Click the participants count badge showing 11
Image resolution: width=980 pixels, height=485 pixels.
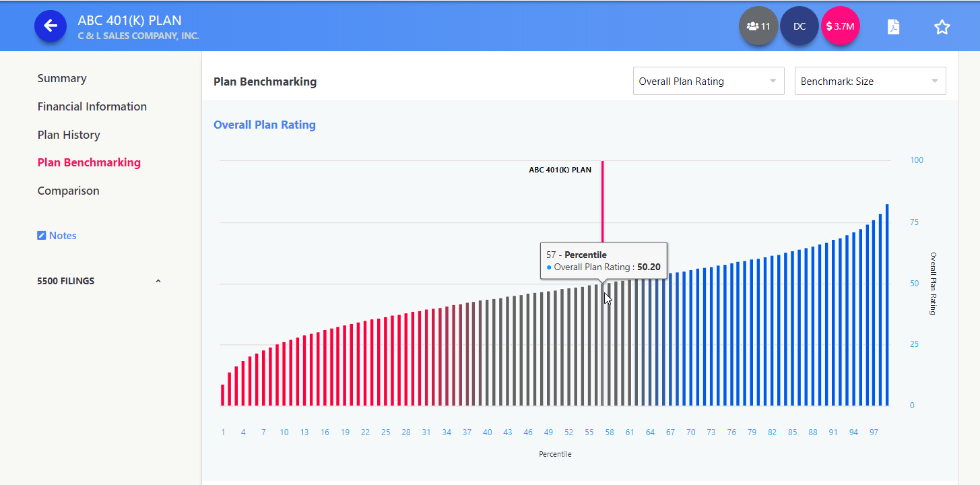[758, 27]
